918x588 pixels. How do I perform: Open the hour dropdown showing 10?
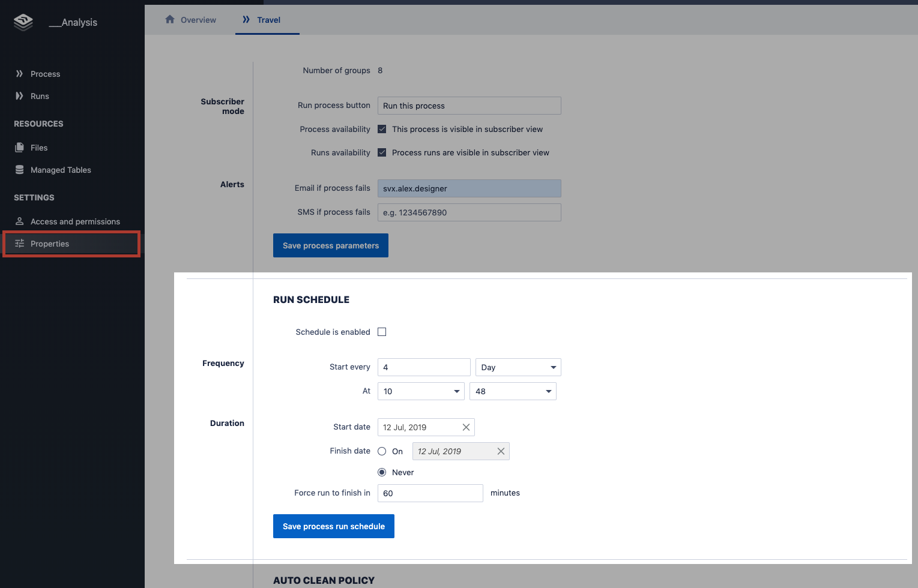(421, 391)
